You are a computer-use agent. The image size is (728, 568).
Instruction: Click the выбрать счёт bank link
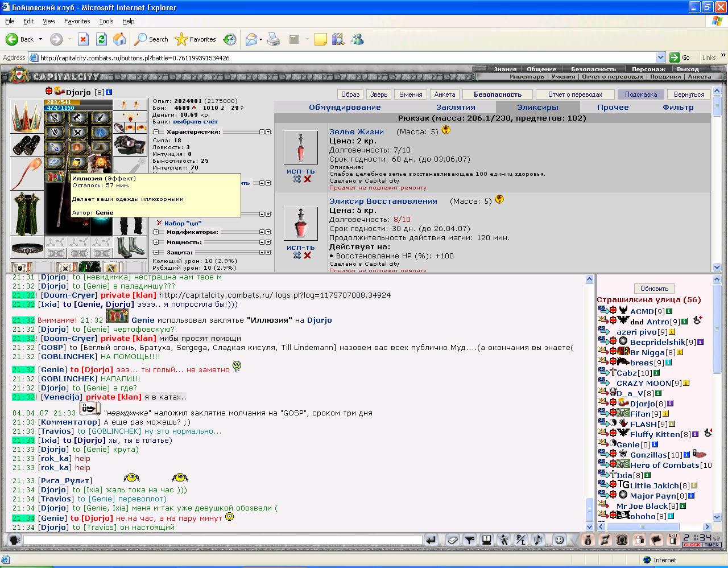(195, 122)
